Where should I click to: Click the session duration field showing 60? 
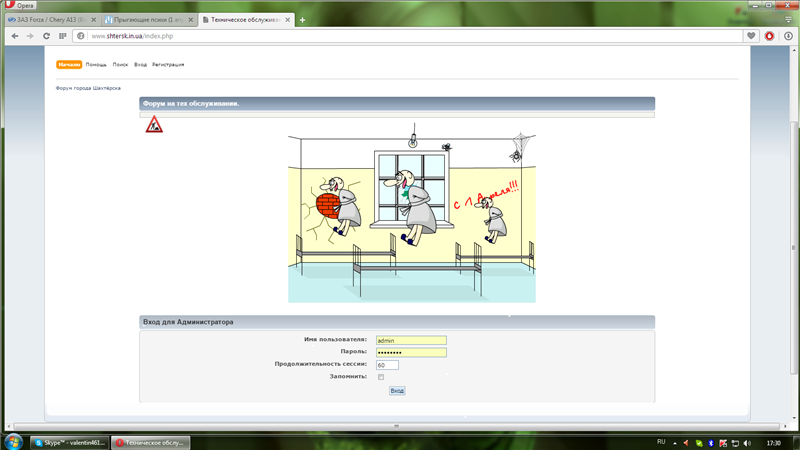pos(387,365)
